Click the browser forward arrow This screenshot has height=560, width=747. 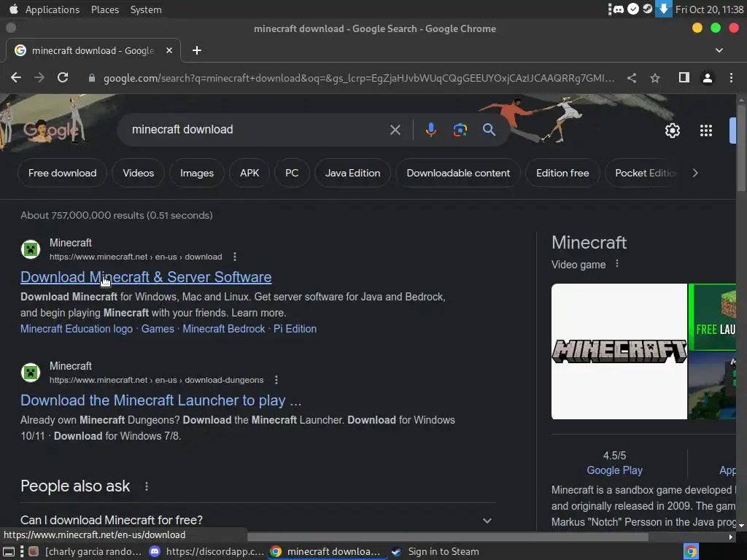click(x=39, y=77)
